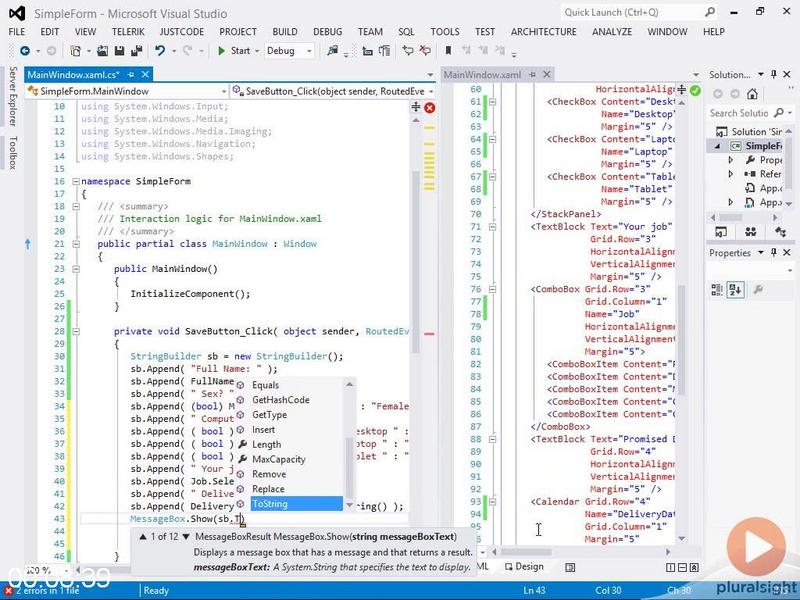Click the split handle above the code editor scrollbar
800x600 pixels.
point(416,107)
